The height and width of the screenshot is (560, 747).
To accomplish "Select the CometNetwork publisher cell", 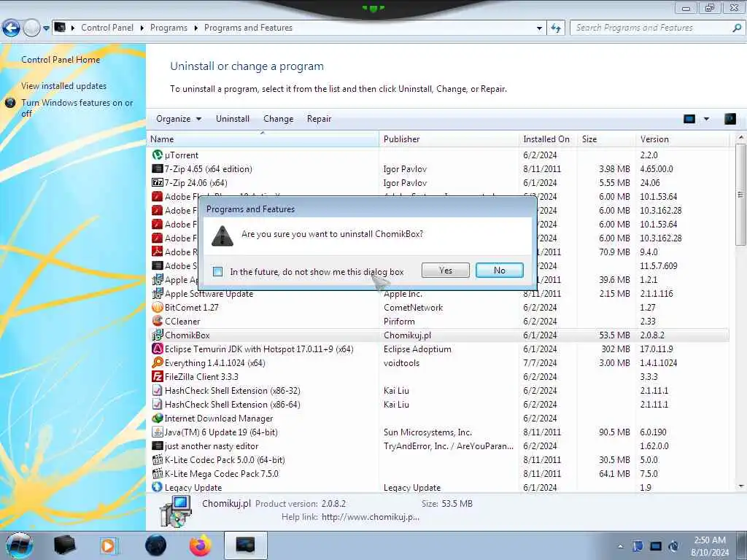I will coord(413,308).
